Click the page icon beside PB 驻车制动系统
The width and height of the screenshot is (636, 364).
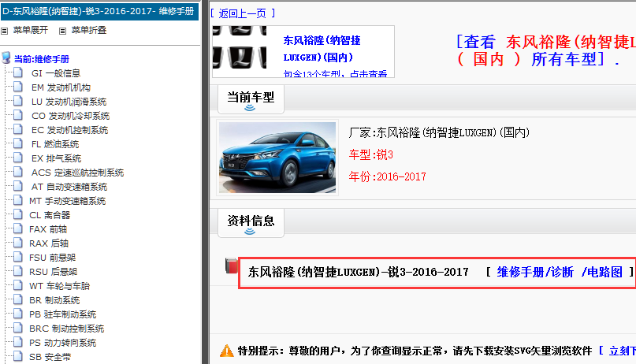click(x=18, y=314)
